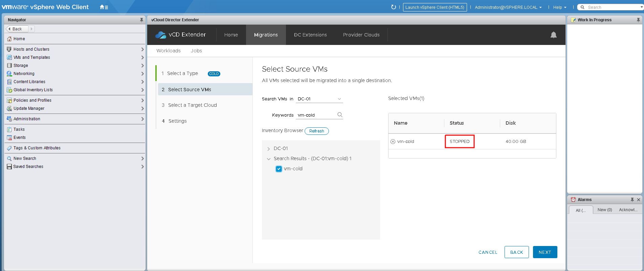Click the forward arrow beside Back
The width and height of the screenshot is (644, 271).
click(x=31, y=29)
